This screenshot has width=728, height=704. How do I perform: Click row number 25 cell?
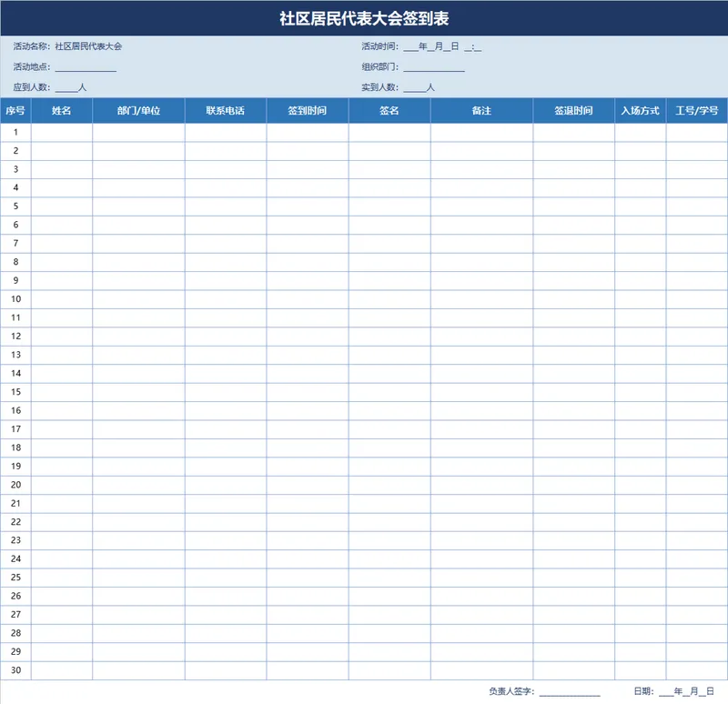click(x=15, y=578)
